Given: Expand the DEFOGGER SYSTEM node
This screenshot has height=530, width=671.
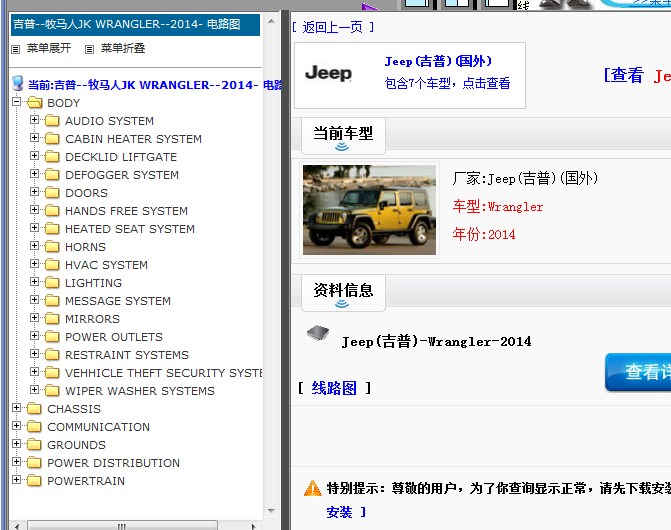Looking at the screenshot, I should click(x=35, y=174).
